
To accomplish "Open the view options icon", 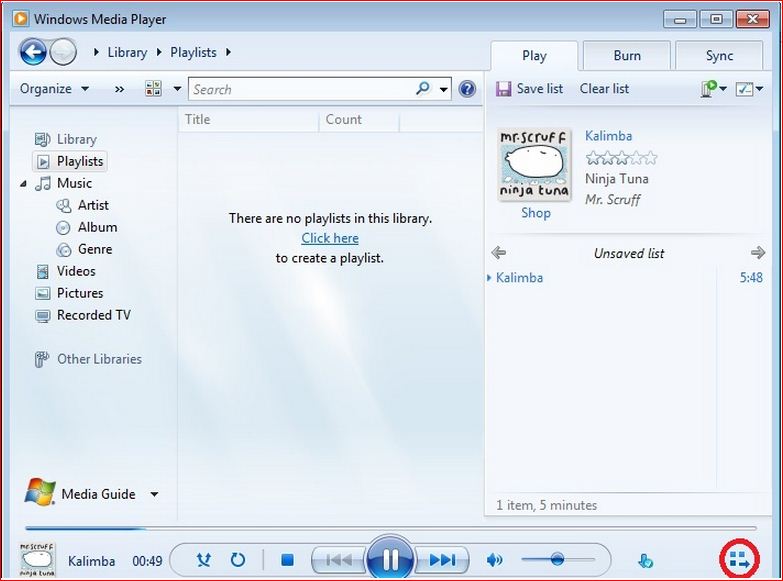I will (153, 88).
